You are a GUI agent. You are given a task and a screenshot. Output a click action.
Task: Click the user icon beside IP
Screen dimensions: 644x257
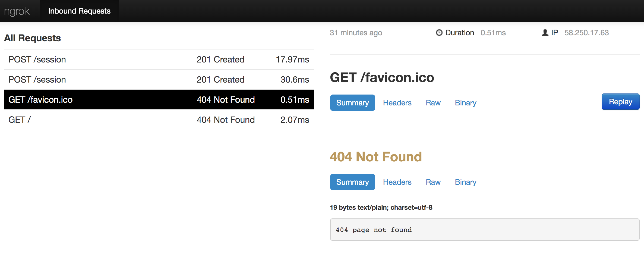click(545, 33)
